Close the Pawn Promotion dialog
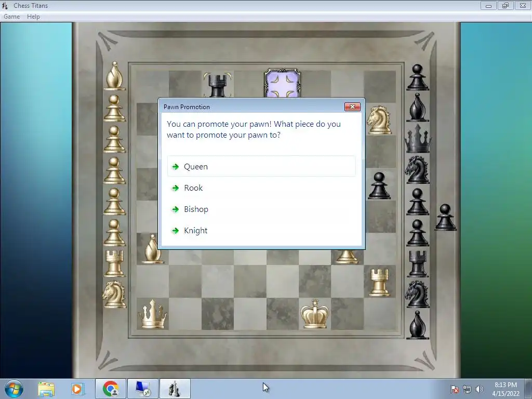The height and width of the screenshot is (399, 532). click(x=352, y=107)
